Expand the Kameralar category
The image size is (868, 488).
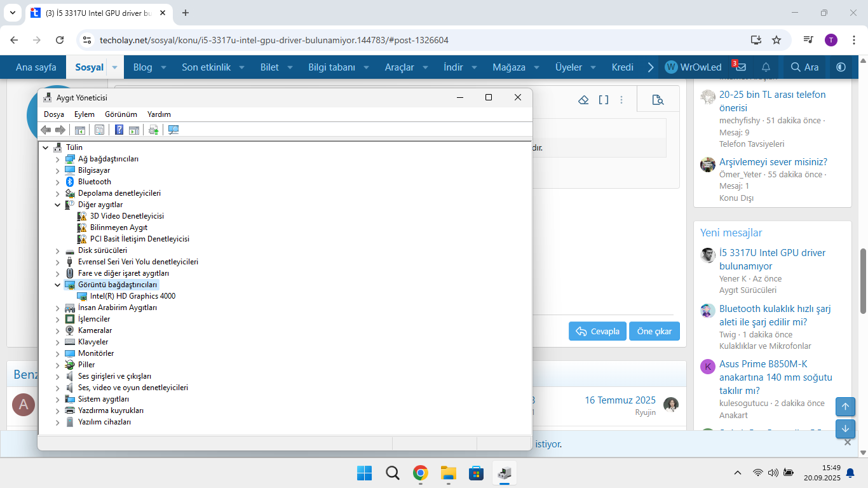(x=58, y=330)
